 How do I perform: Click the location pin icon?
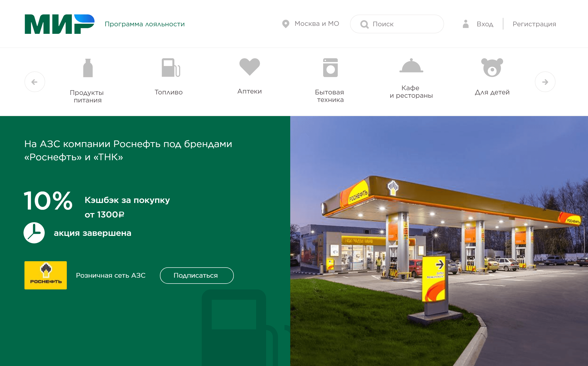286,24
